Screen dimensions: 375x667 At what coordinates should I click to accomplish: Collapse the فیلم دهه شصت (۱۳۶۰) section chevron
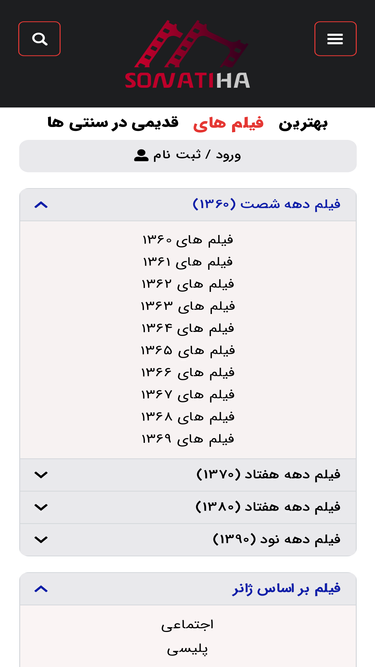point(41,205)
